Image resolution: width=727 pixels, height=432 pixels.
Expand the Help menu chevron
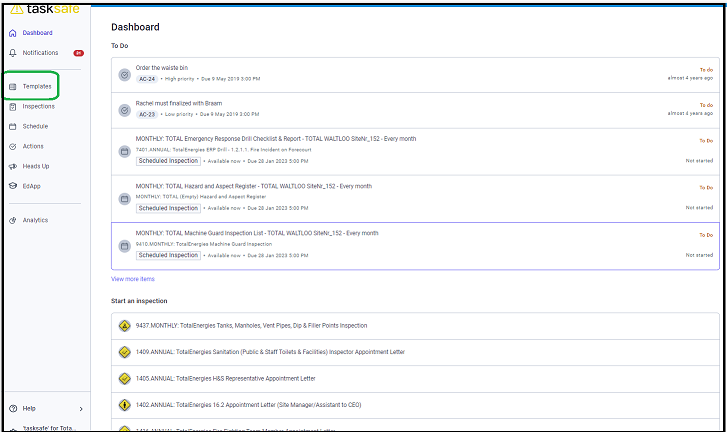coord(81,409)
